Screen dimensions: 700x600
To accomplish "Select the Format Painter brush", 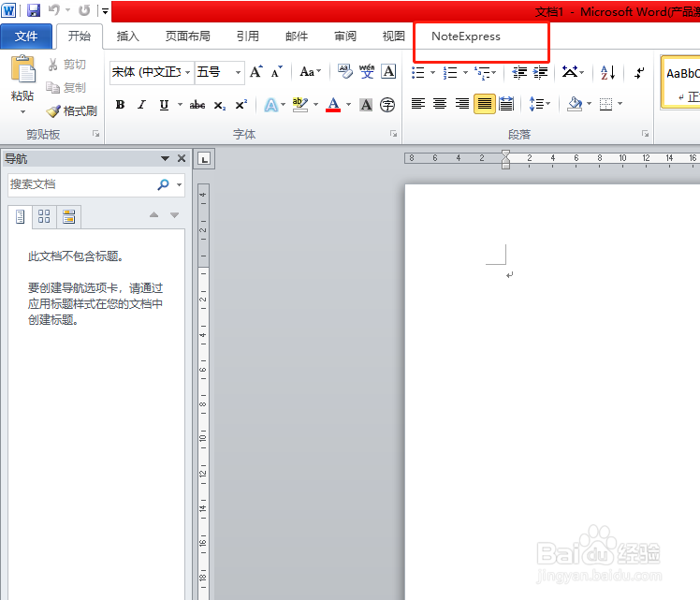I will 72,110.
